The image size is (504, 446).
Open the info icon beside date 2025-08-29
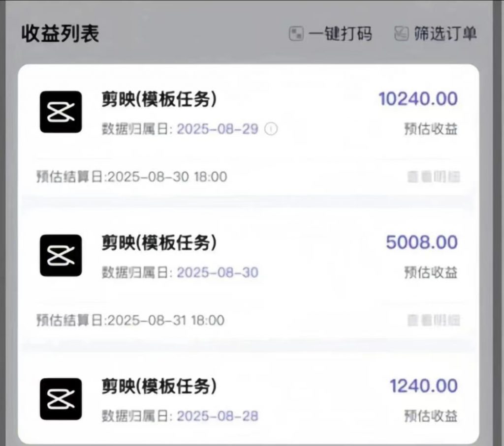pyautogui.click(x=271, y=129)
